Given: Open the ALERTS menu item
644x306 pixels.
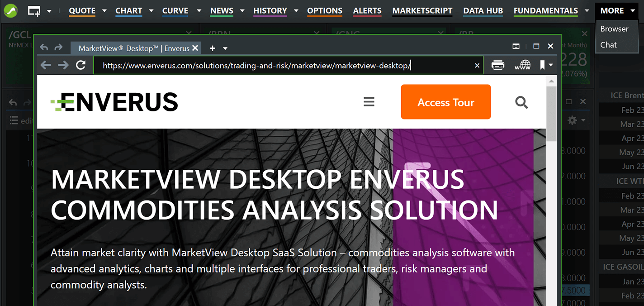Looking at the screenshot, I should point(367,11).
